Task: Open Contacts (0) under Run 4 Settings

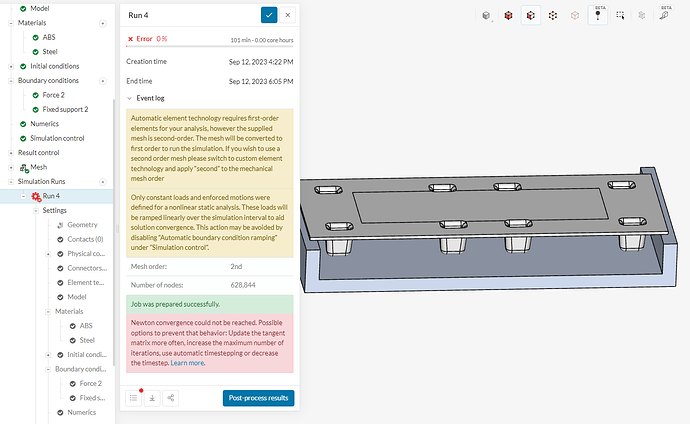Action: coord(85,239)
